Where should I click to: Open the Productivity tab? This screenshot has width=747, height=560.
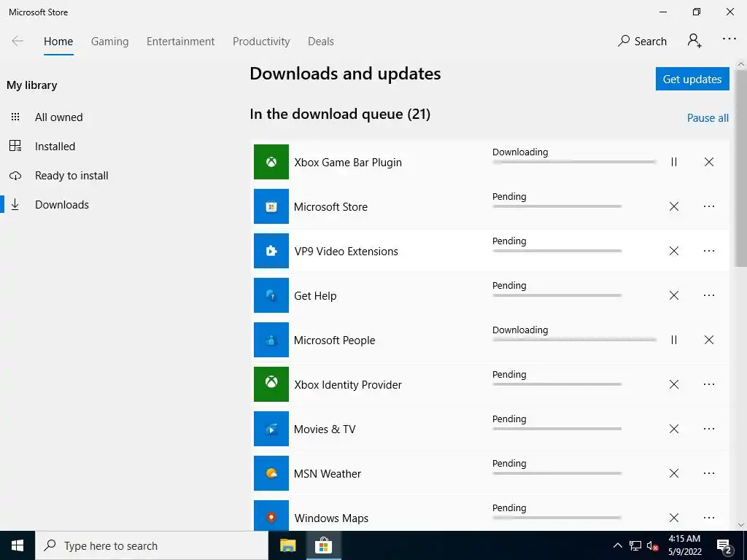tap(261, 42)
